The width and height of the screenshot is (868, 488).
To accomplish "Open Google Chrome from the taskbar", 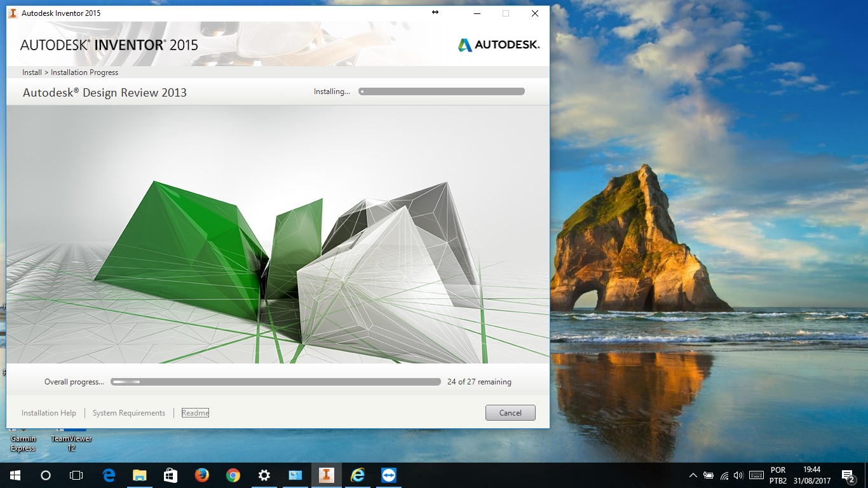I will click(x=233, y=475).
